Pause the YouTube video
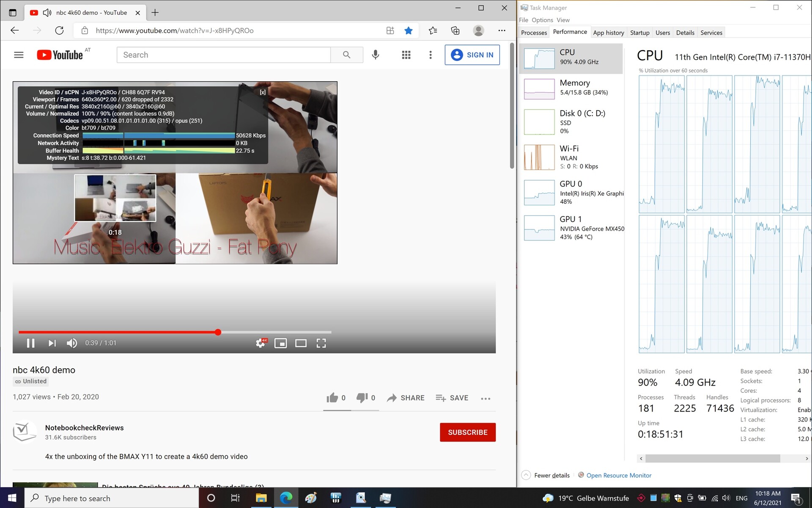This screenshot has width=812, height=508. (30, 343)
